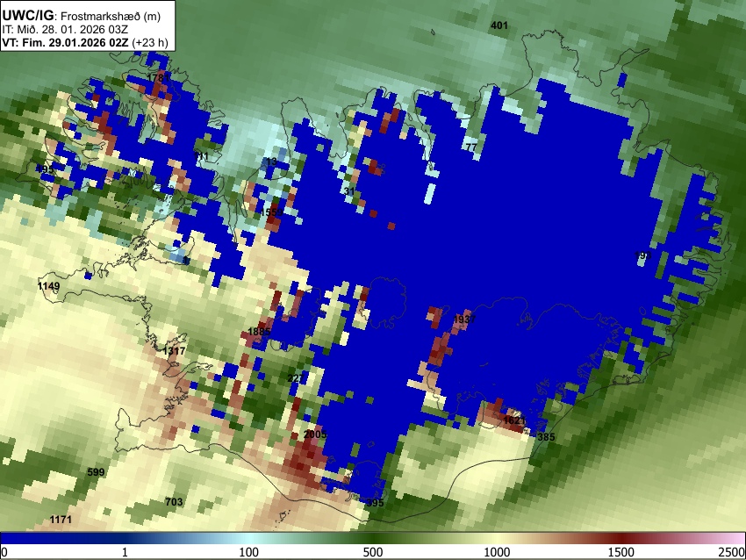The height and width of the screenshot is (560, 746).
Task: Click the 'VT: Fim. 29.01.2026 02Z' valid time
Action: pos(65,42)
